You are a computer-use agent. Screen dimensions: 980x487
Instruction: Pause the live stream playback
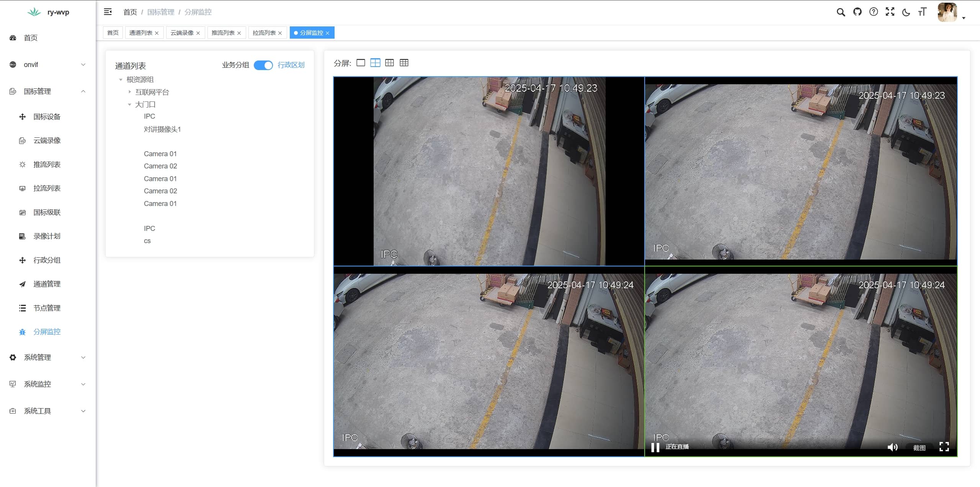click(x=655, y=447)
